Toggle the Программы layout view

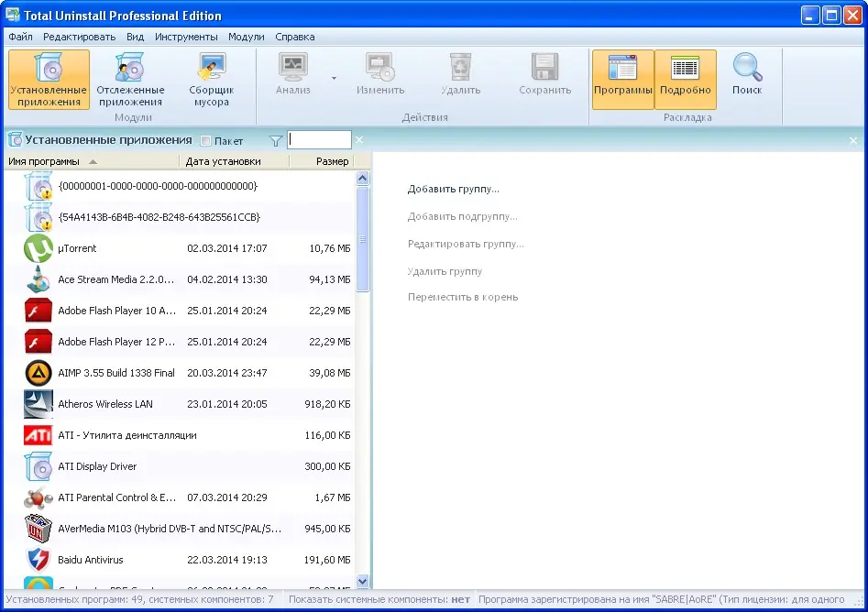tap(622, 80)
